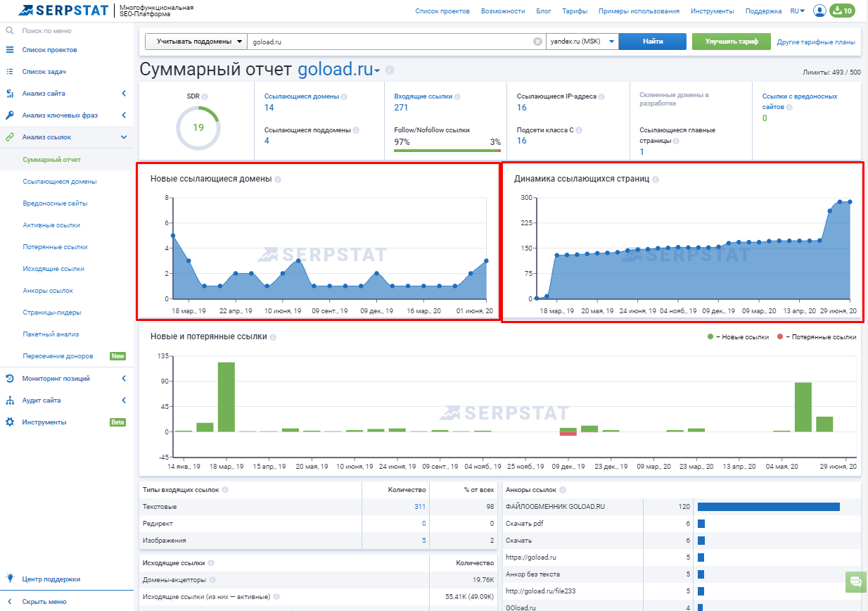
Task: Open the live chat widget
Action: pos(856,581)
